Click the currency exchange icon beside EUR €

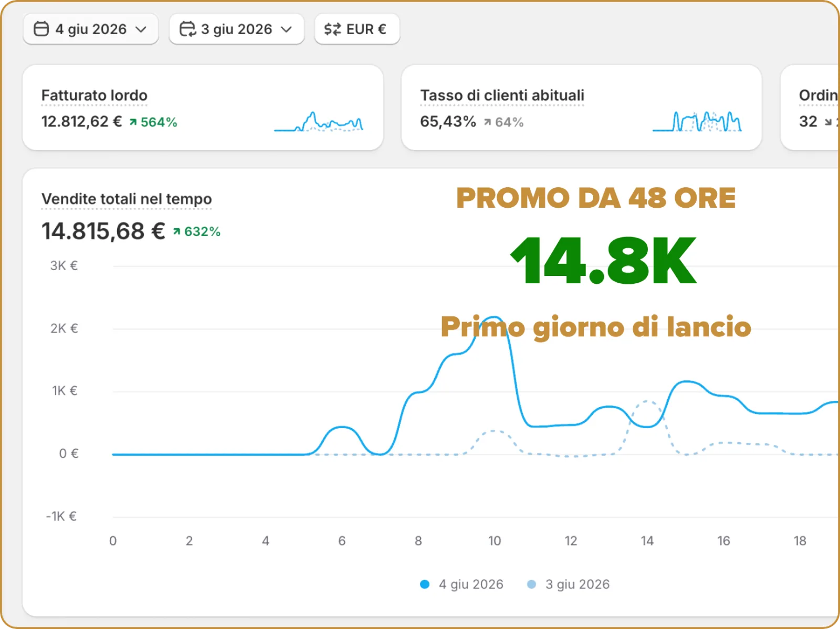click(x=332, y=29)
